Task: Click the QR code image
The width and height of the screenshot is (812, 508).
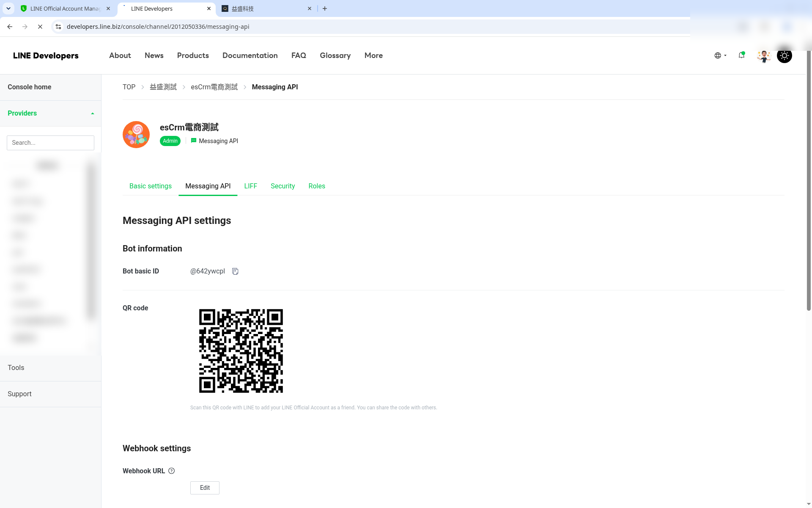Action: coord(241,351)
